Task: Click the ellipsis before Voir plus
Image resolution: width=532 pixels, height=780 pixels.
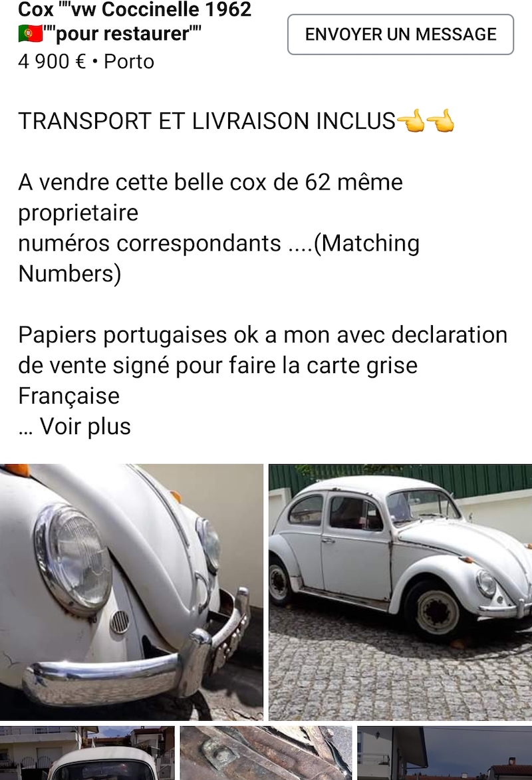Action: point(25,428)
